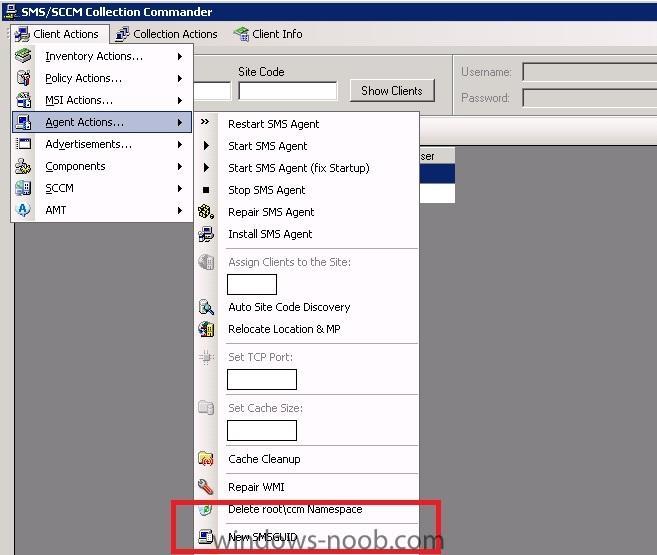This screenshot has height=555, width=657.
Task: Expand the Policy Actions submenu arrow
Action: coord(180,78)
